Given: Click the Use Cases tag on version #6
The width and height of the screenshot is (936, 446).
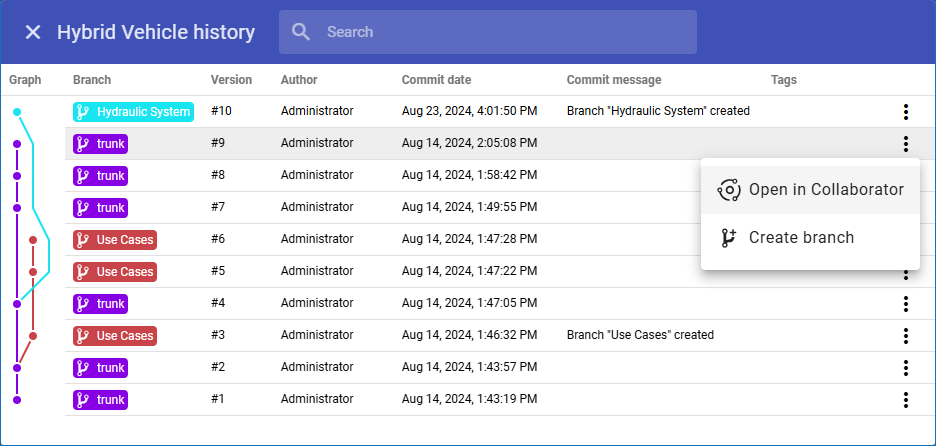Looking at the screenshot, I should click(115, 240).
